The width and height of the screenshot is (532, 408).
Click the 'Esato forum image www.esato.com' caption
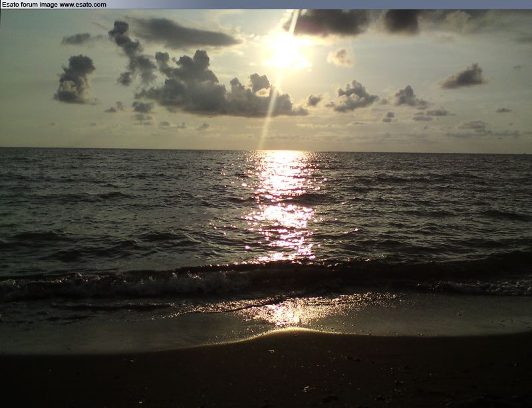point(54,5)
